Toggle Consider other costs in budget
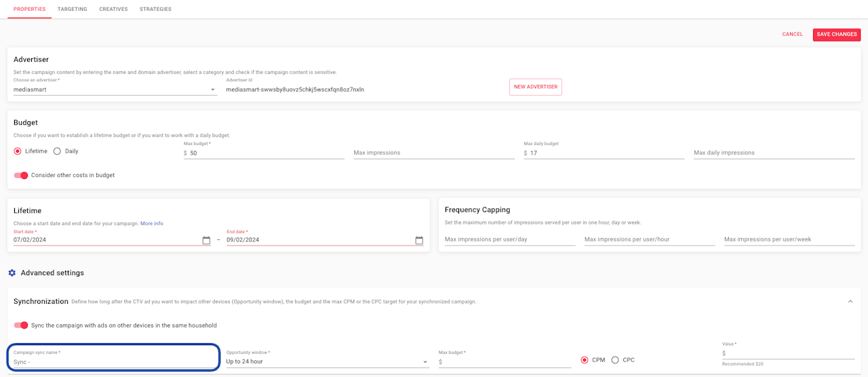Viewport: 868px width, 377px height. click(x=21, y=175)
